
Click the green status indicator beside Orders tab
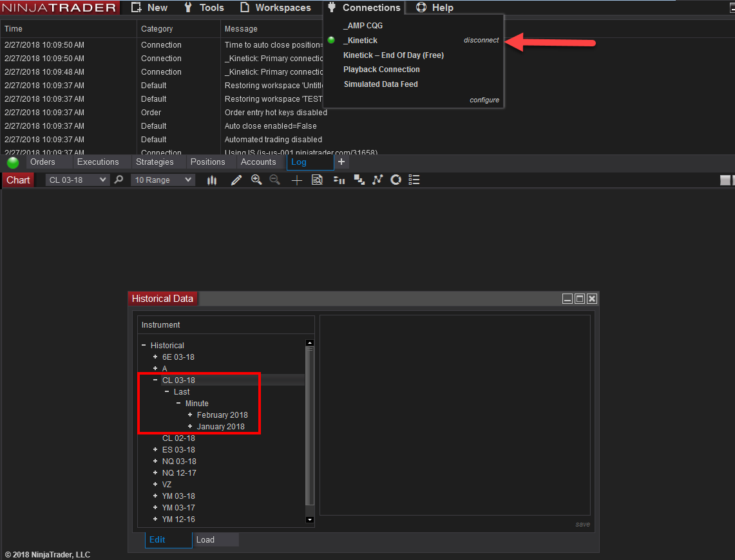pos(13,162)
